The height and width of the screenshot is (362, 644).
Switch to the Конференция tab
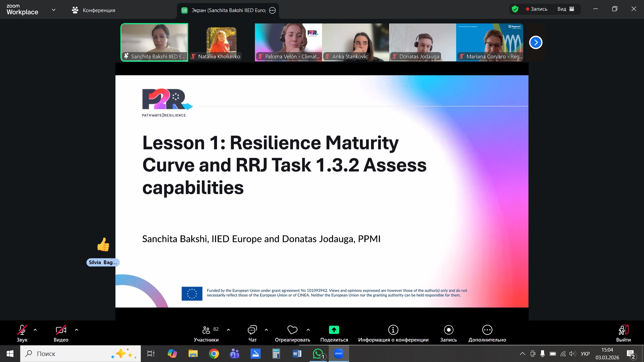(94, 10)
